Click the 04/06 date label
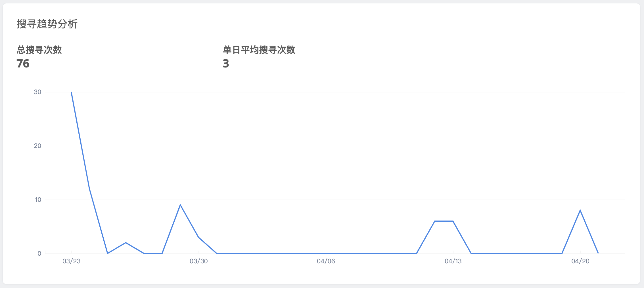644x288 pixels. [326, 261]
